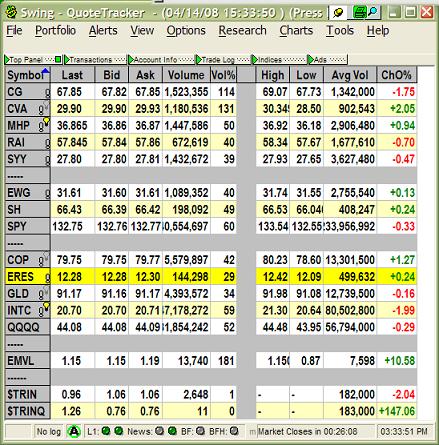
Task: Open the File menu
Action: click(14, 31)
